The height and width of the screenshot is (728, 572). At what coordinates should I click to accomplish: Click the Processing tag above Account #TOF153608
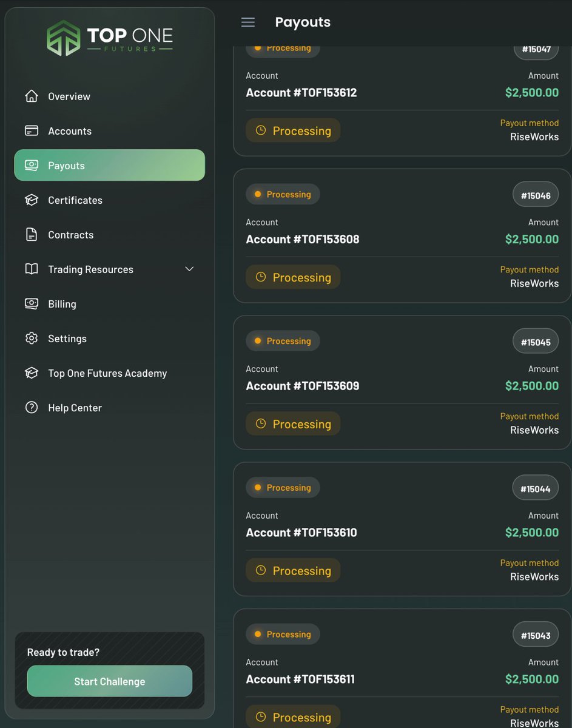click(x=283, y=194)
